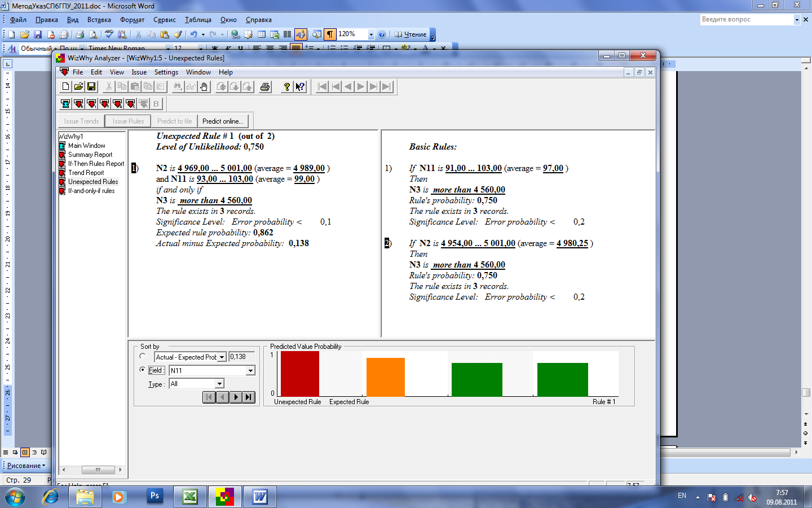Open Word Help blue question icon

(x=382, y=34)
